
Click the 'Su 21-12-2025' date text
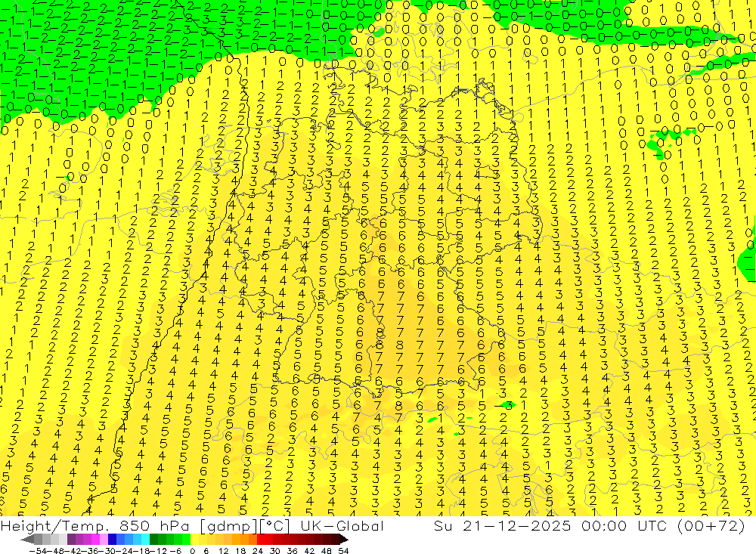click(503, 525)
